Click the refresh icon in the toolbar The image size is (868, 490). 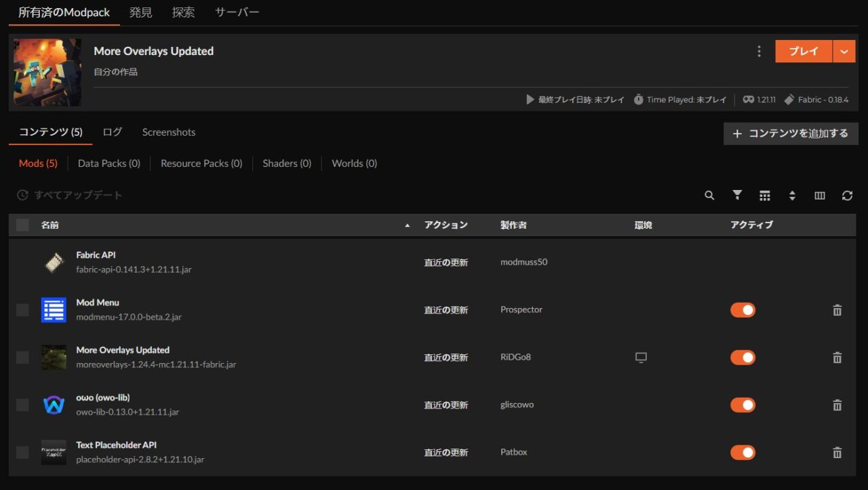point(847,195)
